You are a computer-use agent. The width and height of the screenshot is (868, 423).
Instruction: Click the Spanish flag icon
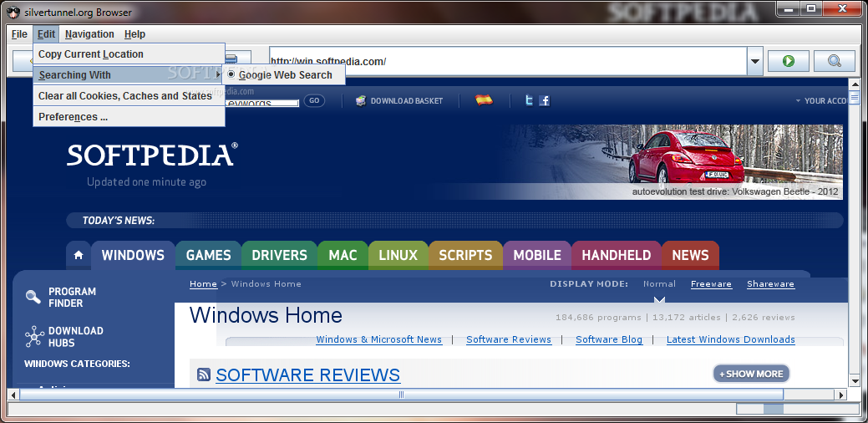484,100
